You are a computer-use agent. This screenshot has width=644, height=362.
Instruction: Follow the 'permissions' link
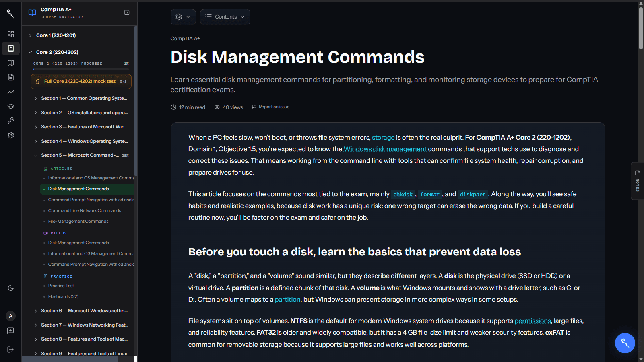[x=533, y=321]
